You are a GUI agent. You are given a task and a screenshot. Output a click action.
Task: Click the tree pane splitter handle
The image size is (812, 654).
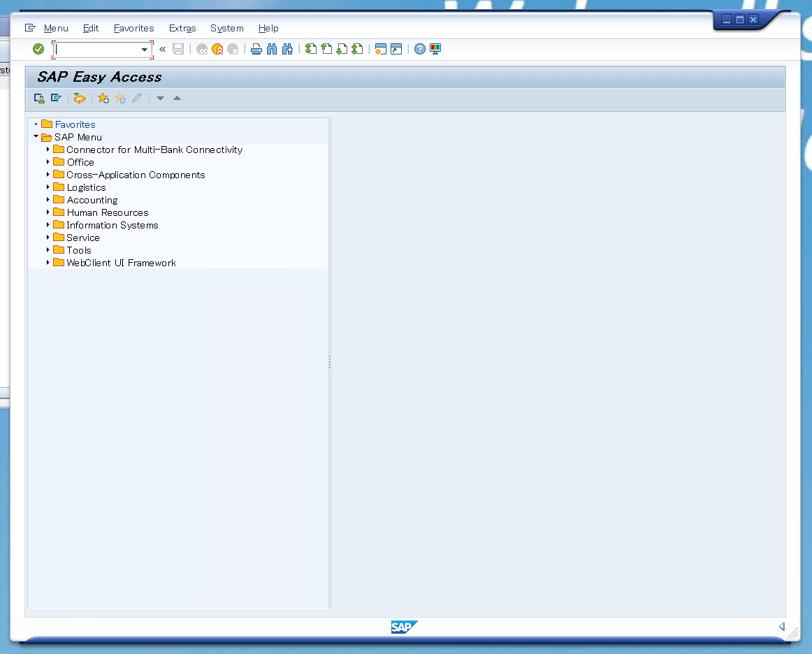pyautogui.click(x=330, y=362)
